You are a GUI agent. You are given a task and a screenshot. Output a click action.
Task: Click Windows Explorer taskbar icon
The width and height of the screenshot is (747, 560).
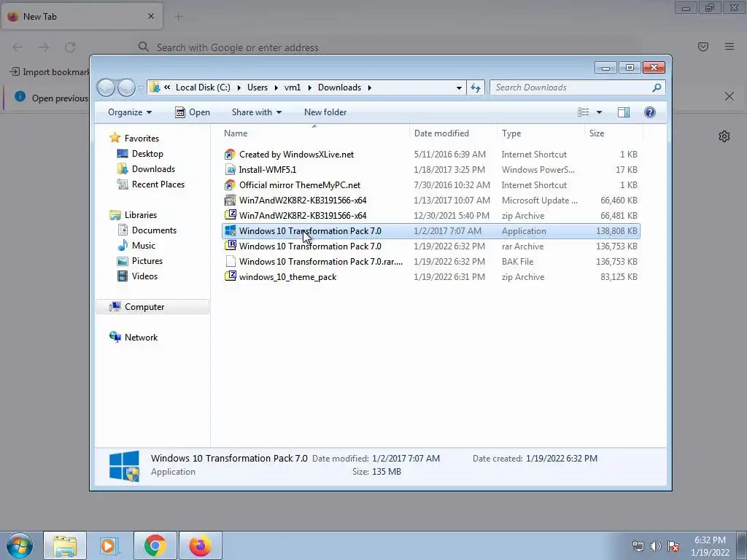[x=65, y=545]
